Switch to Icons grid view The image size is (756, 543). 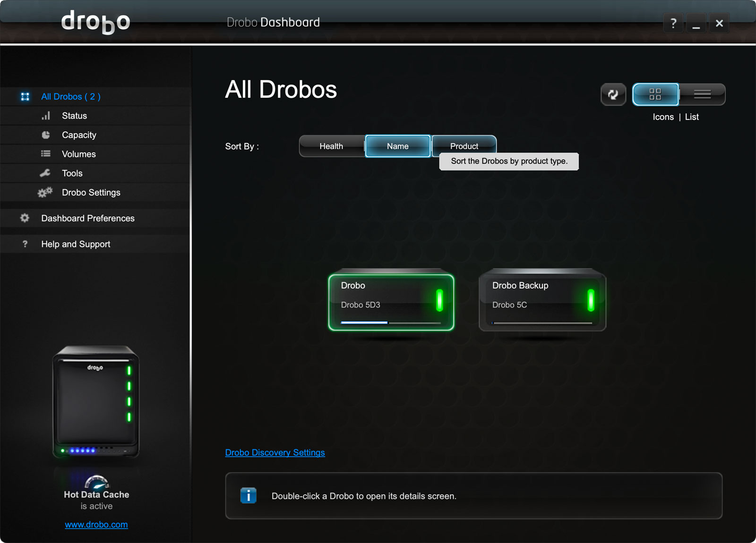click(655, 94)
